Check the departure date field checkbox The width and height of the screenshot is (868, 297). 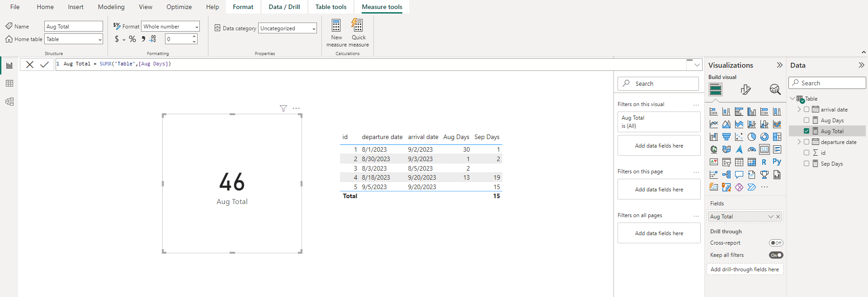pos(807,142)
